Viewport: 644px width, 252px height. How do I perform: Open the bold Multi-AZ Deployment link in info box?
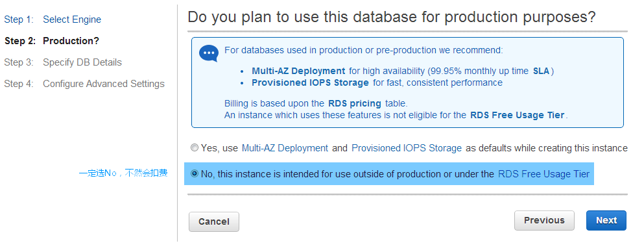(x=298, y=71)
